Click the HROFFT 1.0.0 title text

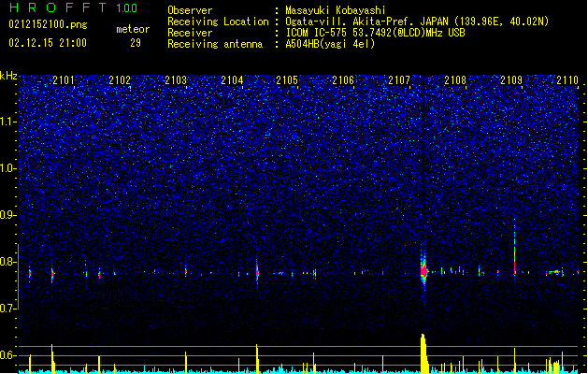[74, 7]
